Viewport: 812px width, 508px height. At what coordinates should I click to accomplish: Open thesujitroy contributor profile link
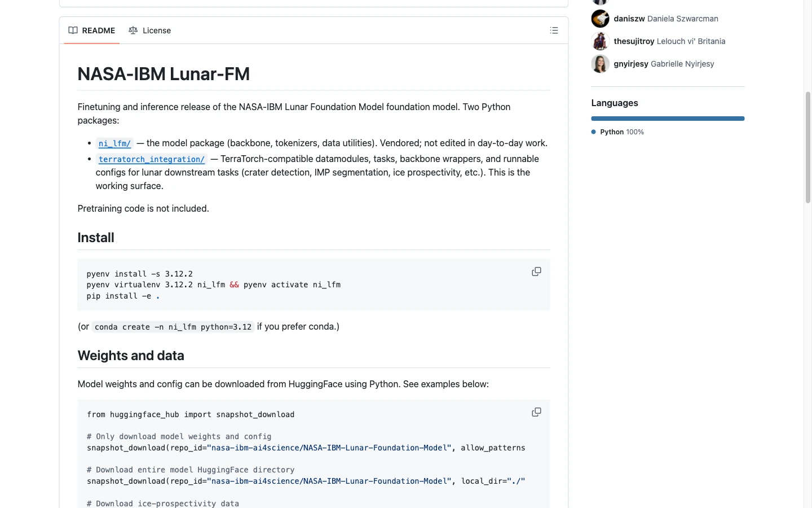tap(634, 41)
